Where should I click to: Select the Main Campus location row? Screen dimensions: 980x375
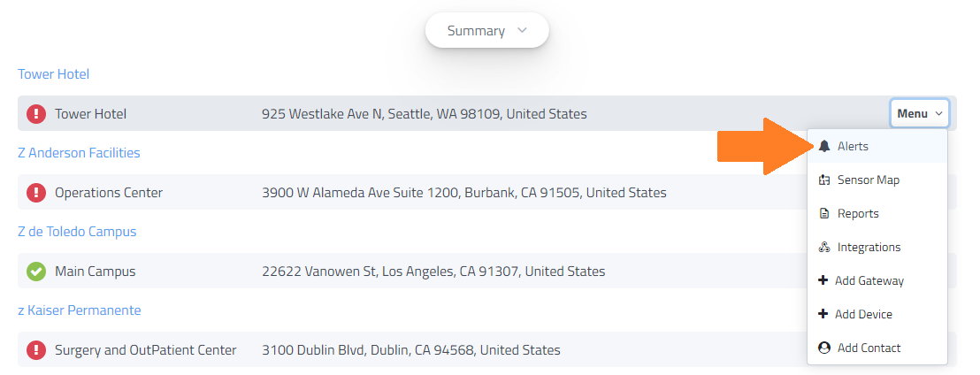96,272
